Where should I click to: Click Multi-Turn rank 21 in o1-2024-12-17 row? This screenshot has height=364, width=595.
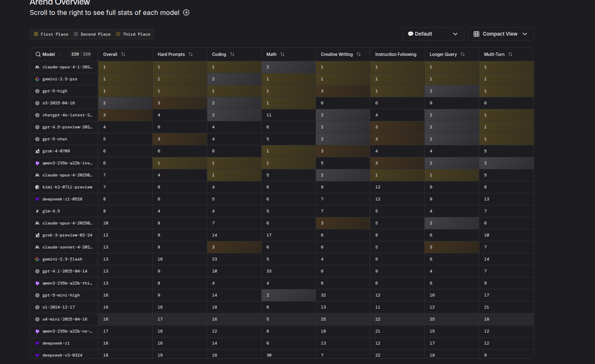[x=487, y=307]
